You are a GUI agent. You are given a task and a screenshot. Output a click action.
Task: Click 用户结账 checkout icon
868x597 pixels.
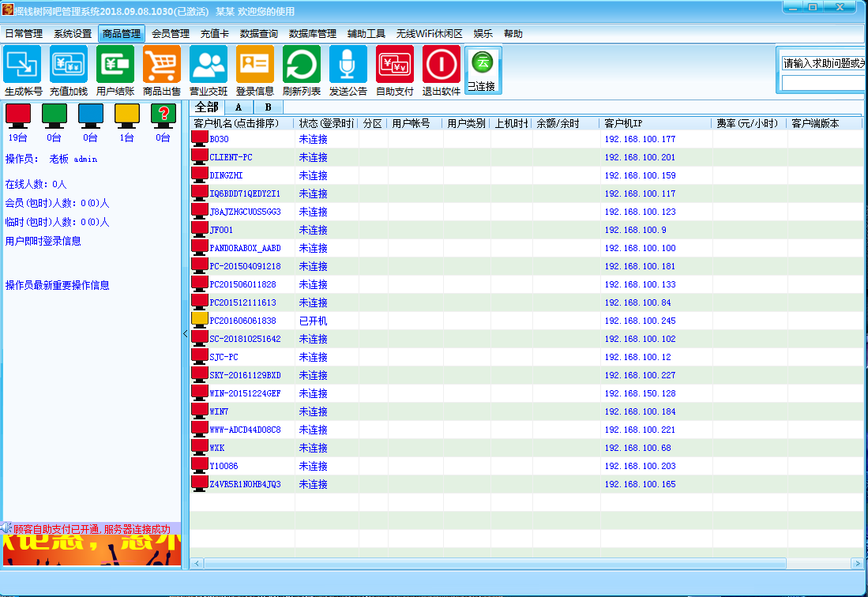tap(115, 65)
